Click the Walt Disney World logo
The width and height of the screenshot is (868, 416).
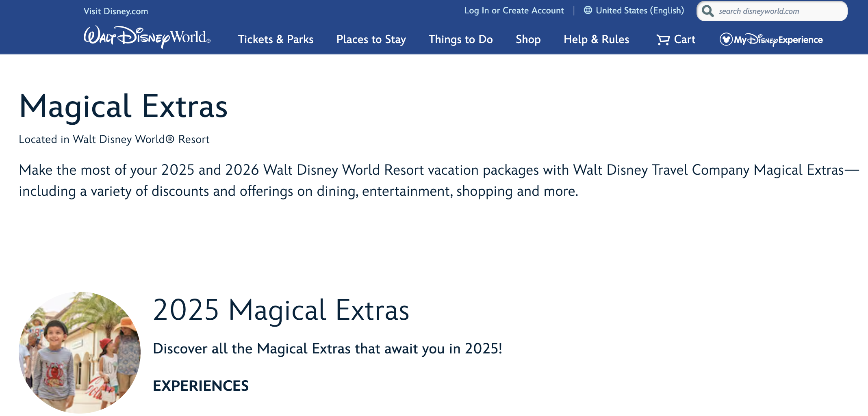point(147,37)
